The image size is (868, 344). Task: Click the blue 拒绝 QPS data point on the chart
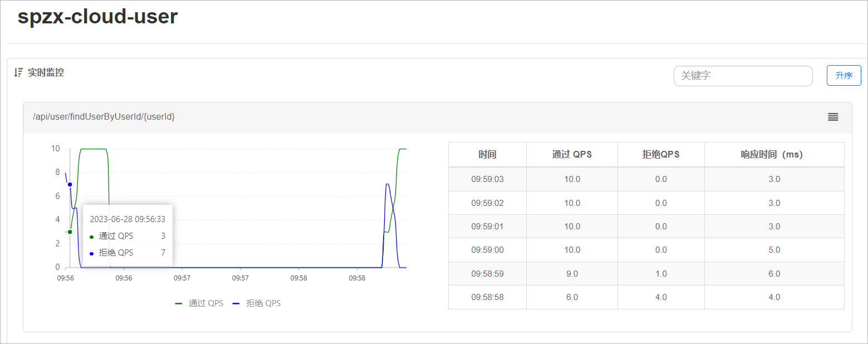[x=70, y=184]
